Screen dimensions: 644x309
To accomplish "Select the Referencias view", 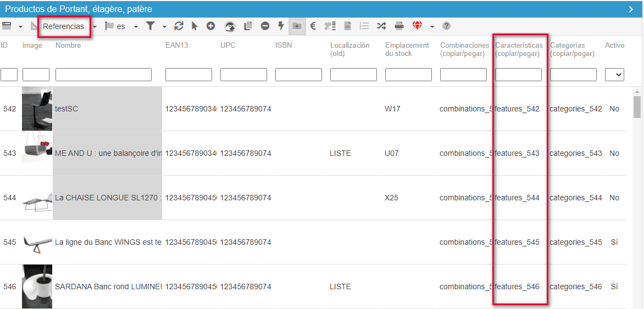I will point(63,26).
